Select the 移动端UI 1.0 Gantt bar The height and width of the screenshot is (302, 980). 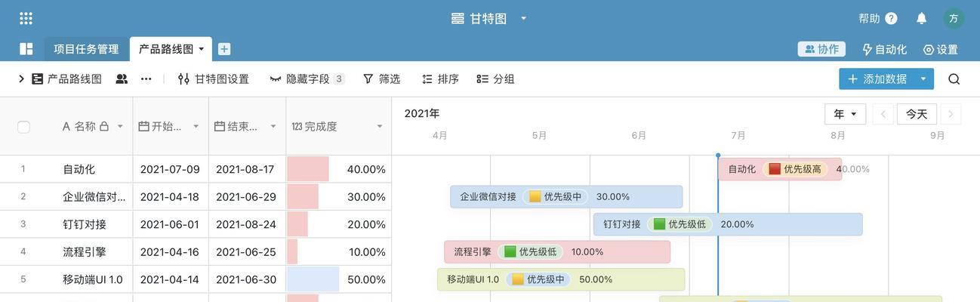(561, 279)
